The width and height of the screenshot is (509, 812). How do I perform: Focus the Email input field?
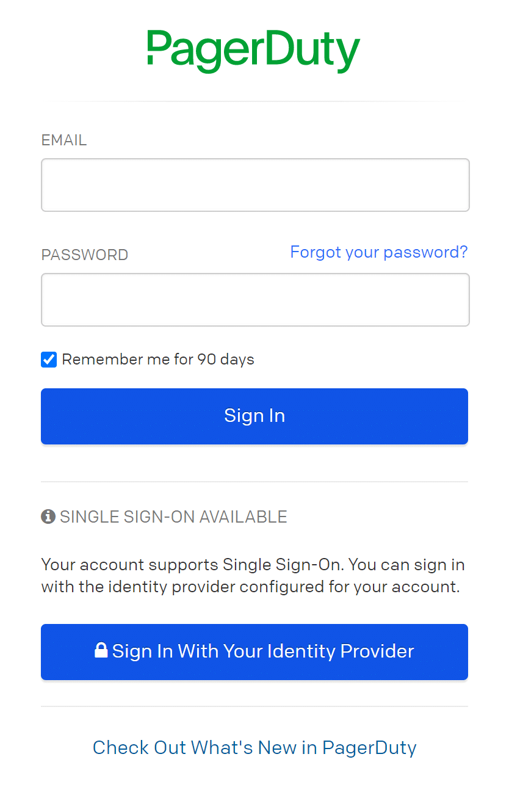pyautogui.click(x=255, y=185)
